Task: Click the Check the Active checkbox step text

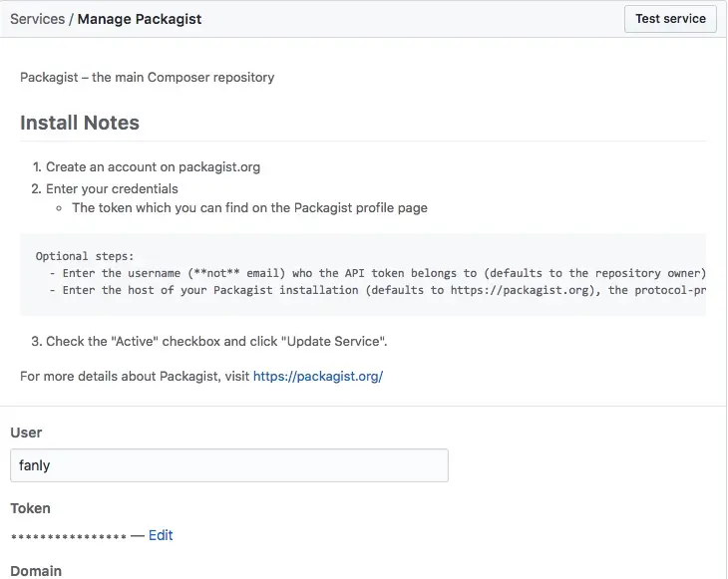Action: pyautogui.click(x=216, y=341)
